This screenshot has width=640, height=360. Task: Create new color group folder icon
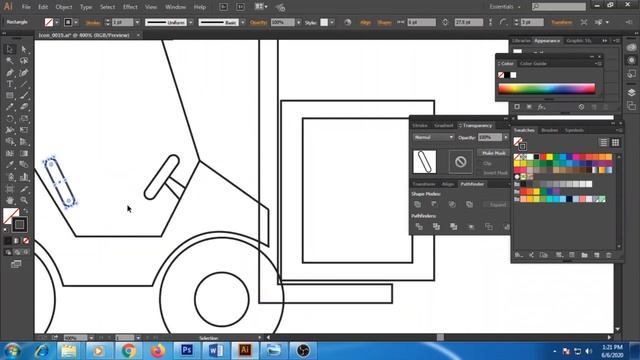tap(584, 255)
